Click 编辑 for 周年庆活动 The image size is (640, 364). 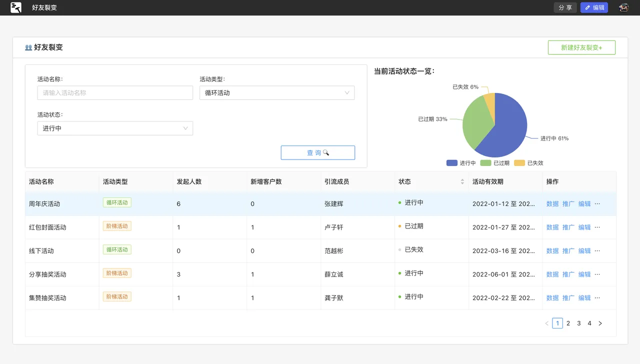coord(584,203)
